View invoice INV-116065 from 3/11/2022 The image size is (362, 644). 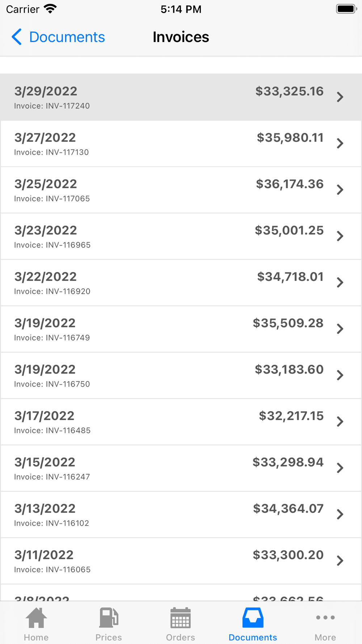181,561
